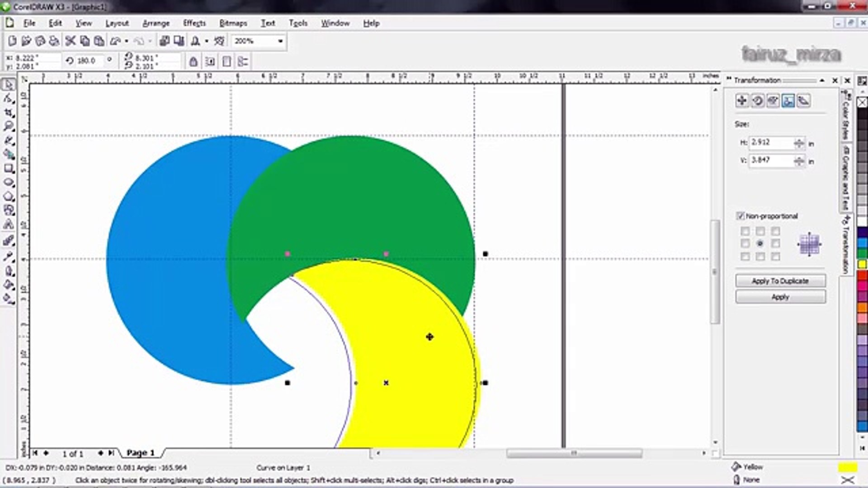Click the Apply button
Image resolution: width=868 pixels, height=488 pixels.
780,297
